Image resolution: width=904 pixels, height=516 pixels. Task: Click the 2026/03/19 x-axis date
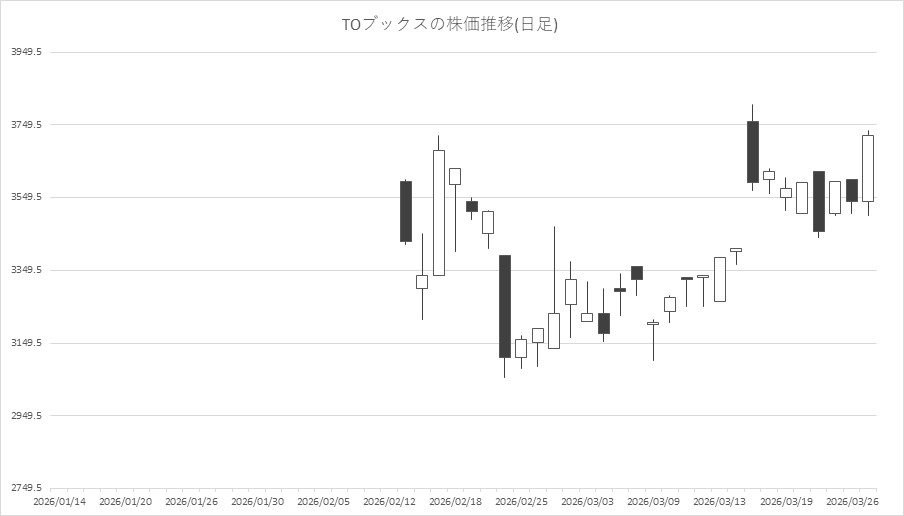pyautogui.click(x=785, y=501)
